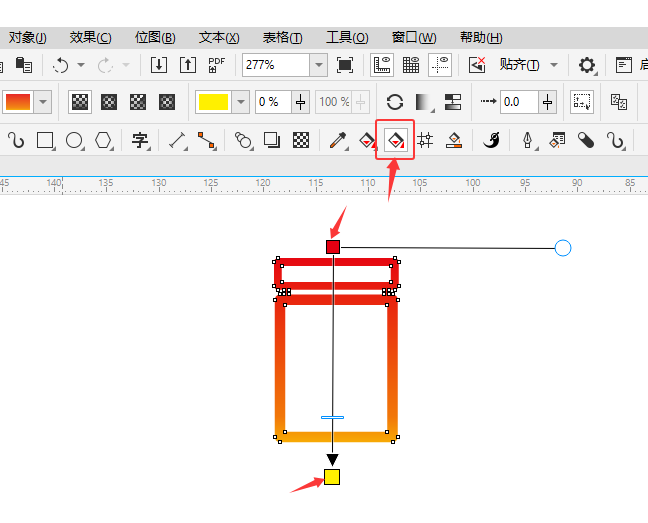Select the Polygon tool
Image resolution: width=648 pixels, height=523 pixels.
pos(103,140)
